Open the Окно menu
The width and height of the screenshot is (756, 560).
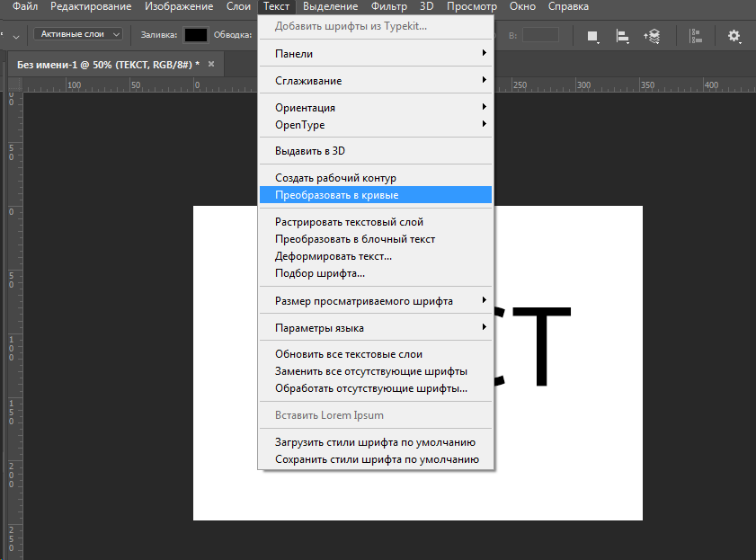[x=522, y=7]
